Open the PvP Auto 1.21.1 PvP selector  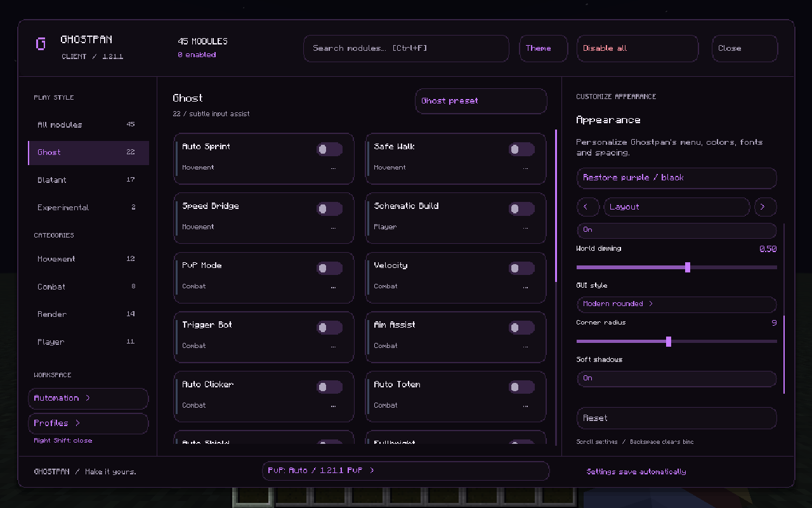pyautogui.click(x=405, y=471)
